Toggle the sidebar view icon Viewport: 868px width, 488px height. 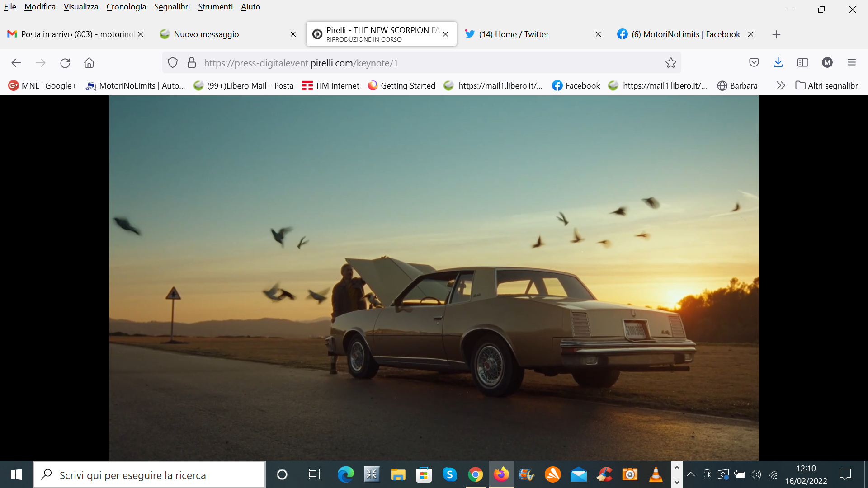tap(802, 63)
